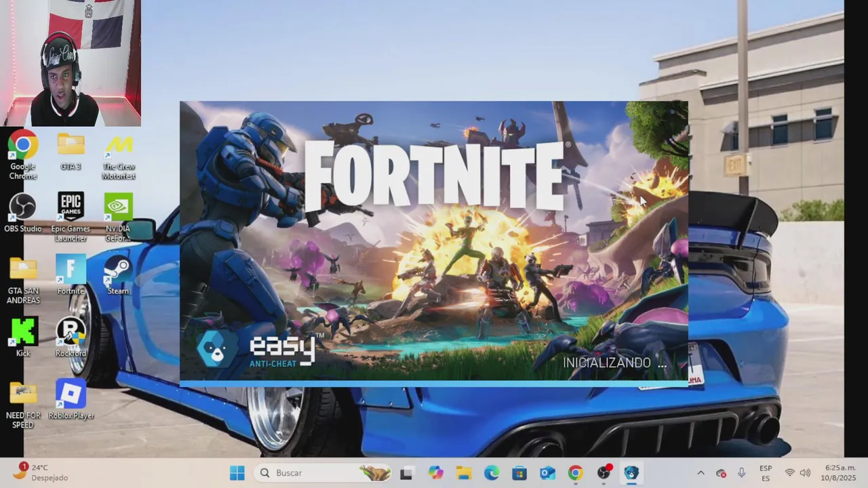Open Microsoft Edge from the taskbar

(x=492, y=473)
